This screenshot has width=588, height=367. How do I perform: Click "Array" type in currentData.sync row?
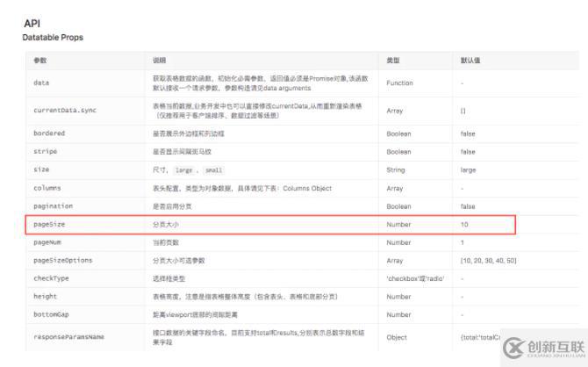click(395, 111)
